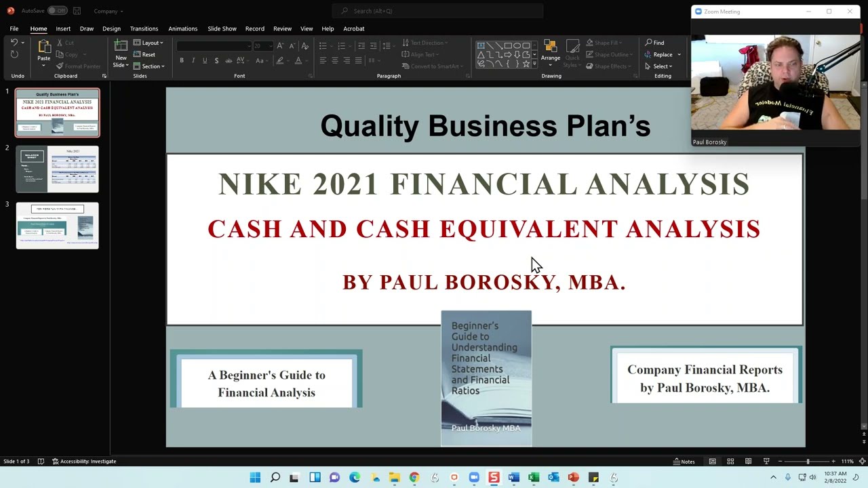This screenshot has height=488, width=868.
Task: Click the Redo icon below Undo
Action: [14, 54]
